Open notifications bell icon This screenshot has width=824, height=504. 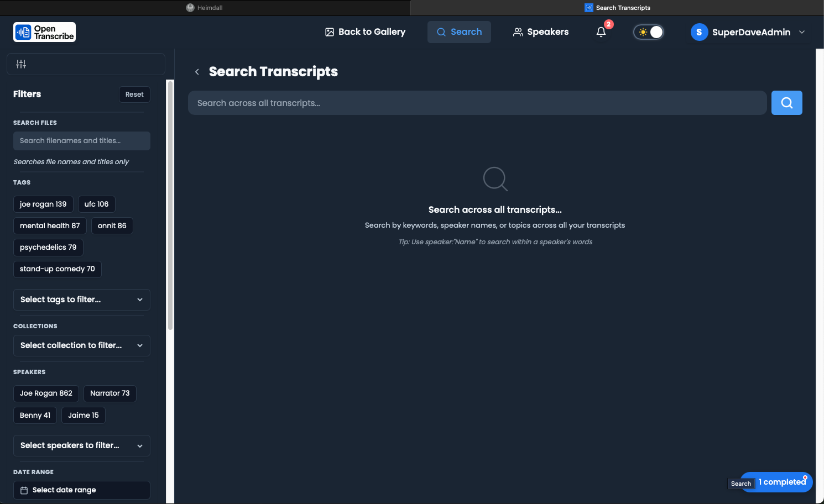coord(601,32)
